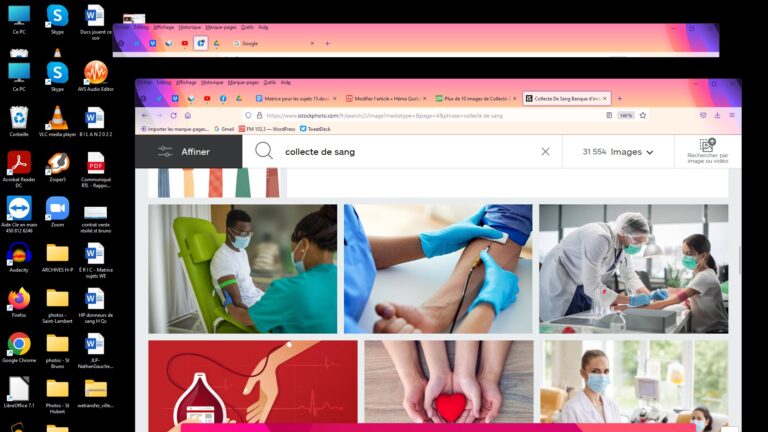Open the Audacity desktop icon
The width and height of the screenshot is (768, 432).
(18, 254)
